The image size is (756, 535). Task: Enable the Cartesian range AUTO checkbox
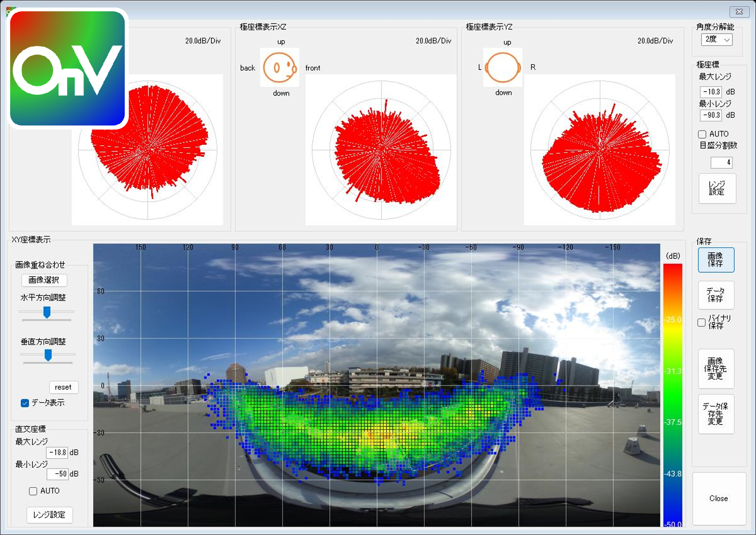click(33, 491)
